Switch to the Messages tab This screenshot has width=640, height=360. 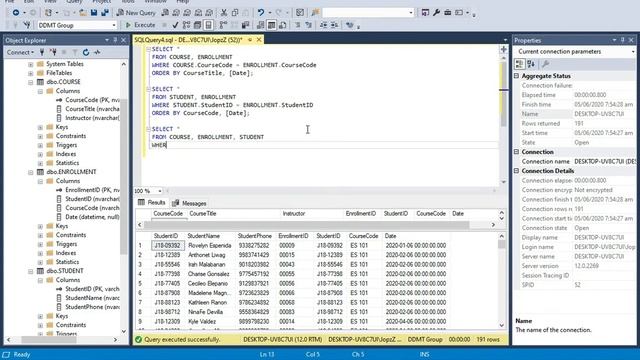click(189, 203)
